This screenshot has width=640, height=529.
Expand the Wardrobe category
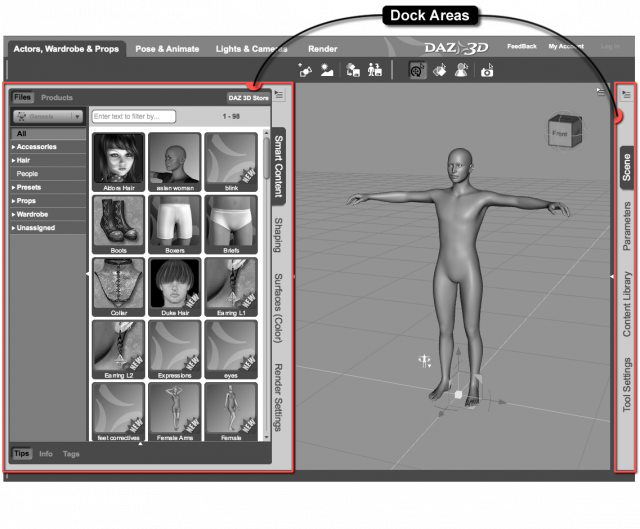coord(48,214)
